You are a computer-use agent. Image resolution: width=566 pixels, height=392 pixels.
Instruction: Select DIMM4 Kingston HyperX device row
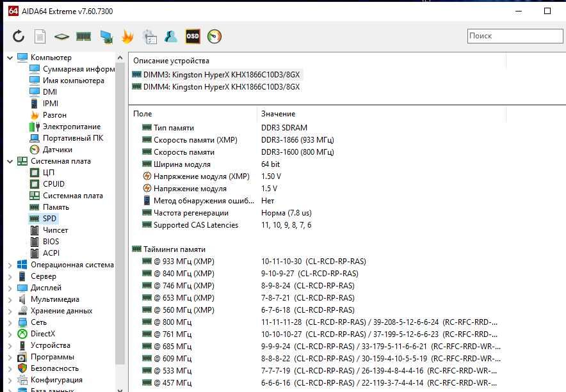pyautogui.click(x=216, y=87)
